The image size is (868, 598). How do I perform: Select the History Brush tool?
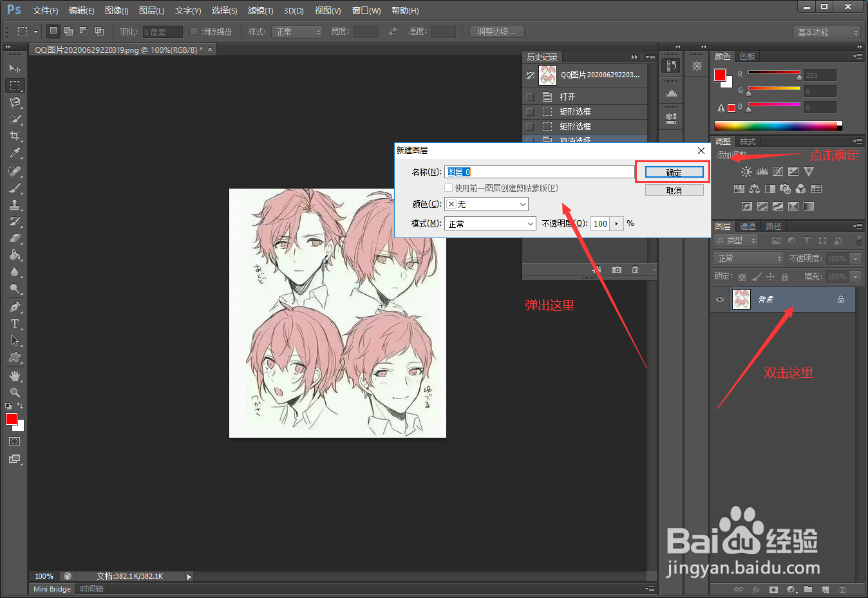(x=15, y=221)
